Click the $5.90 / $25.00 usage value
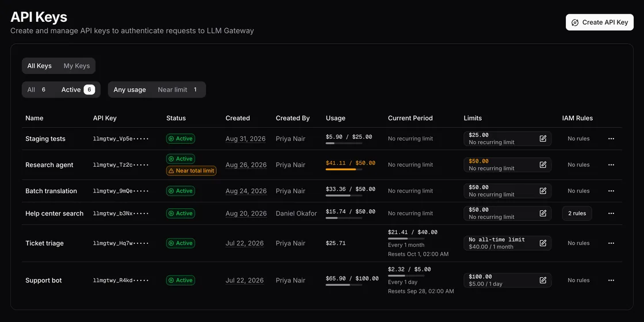This screenshot has width=644, height=322. pyautogui.click(x=348, y=137)
